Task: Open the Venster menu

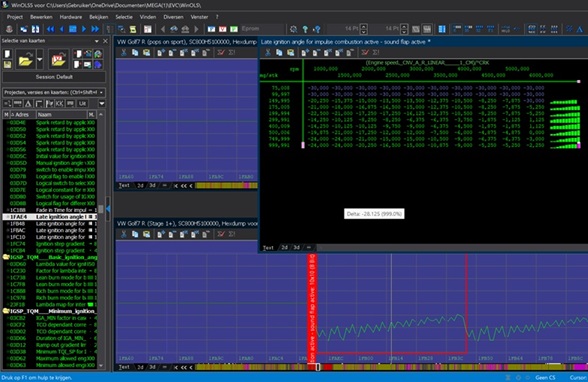Action: pos(199,17)
